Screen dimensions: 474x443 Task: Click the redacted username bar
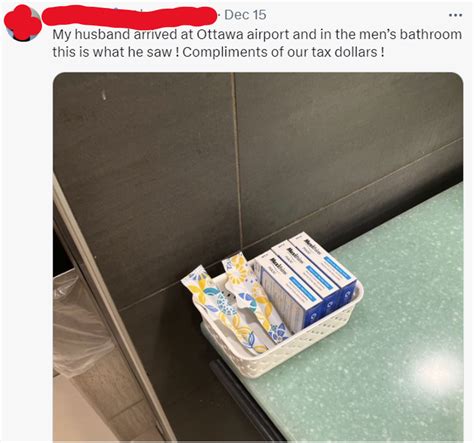[129, 17]
